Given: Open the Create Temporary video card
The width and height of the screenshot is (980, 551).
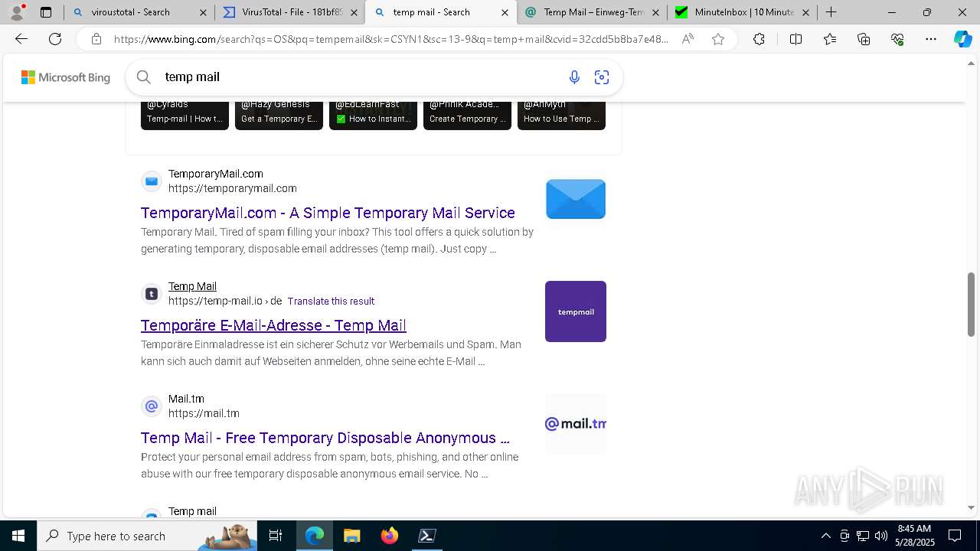Looking at the screenshot, I should (x=467, y=115).
